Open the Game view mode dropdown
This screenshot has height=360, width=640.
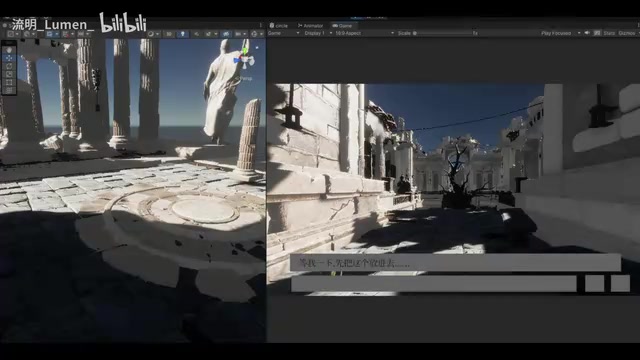point(283,33)
